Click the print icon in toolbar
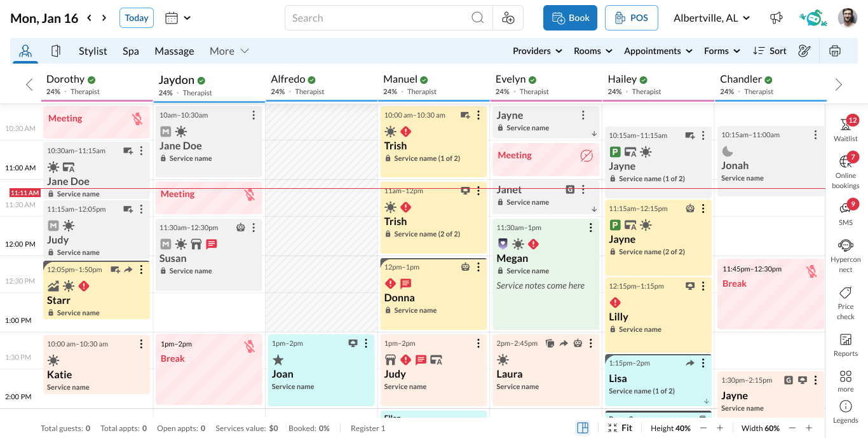 pos(835,51)
